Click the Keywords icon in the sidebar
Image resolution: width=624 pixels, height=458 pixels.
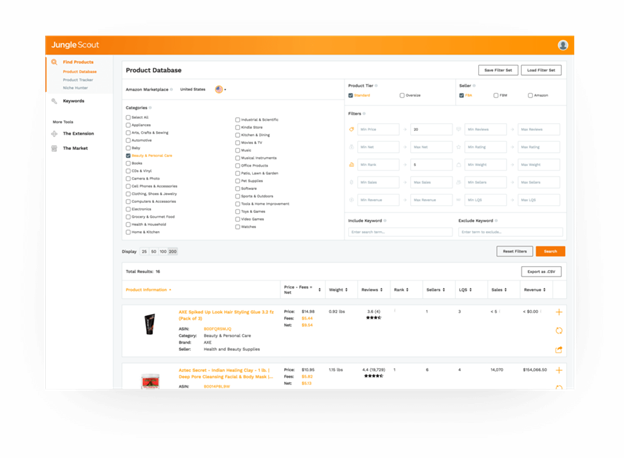point(54,101)
